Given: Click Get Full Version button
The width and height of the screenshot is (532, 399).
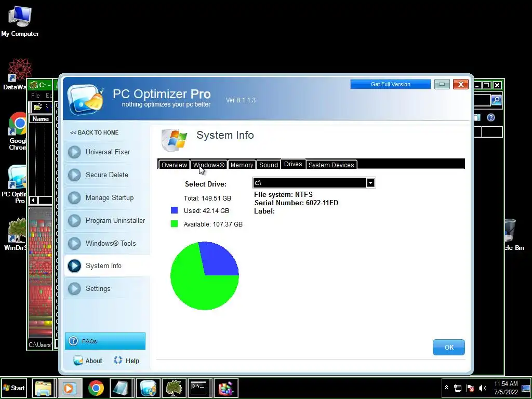Looking at the screenshot, I should [391, 84].
